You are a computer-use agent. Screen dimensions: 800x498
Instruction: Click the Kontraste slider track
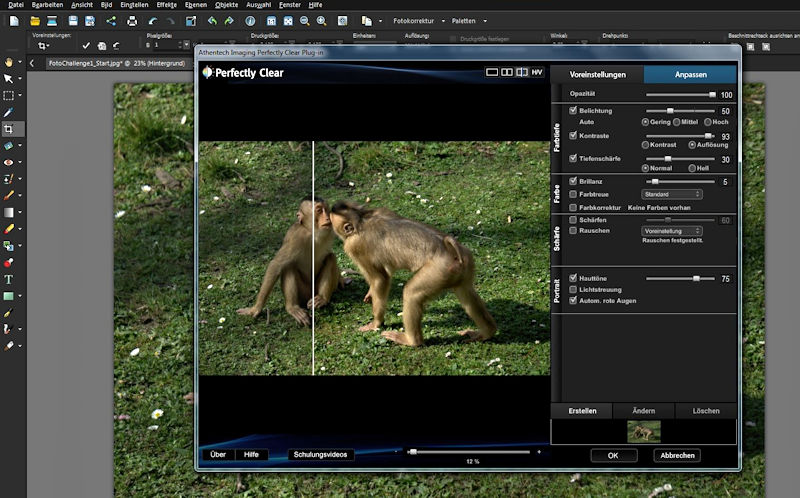click(678, 135)
